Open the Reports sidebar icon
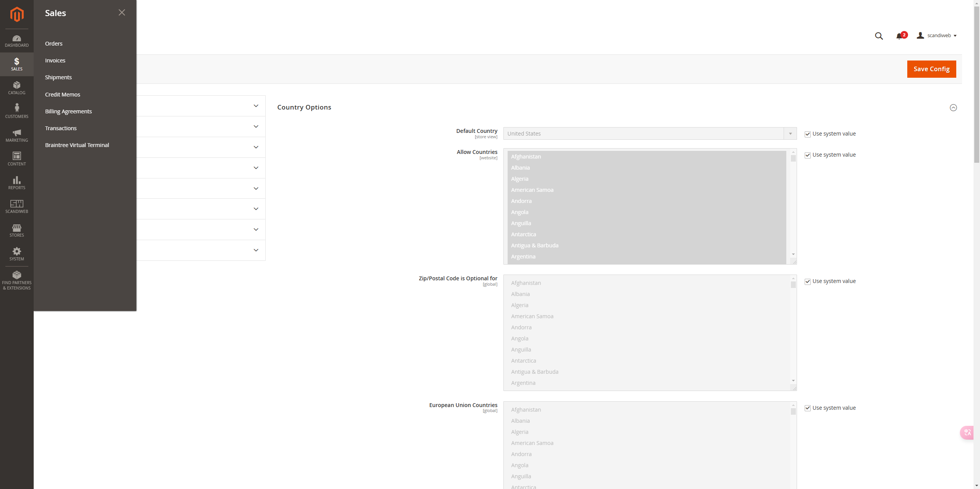This screenshot has width=980, height=489. pos(16,183)
